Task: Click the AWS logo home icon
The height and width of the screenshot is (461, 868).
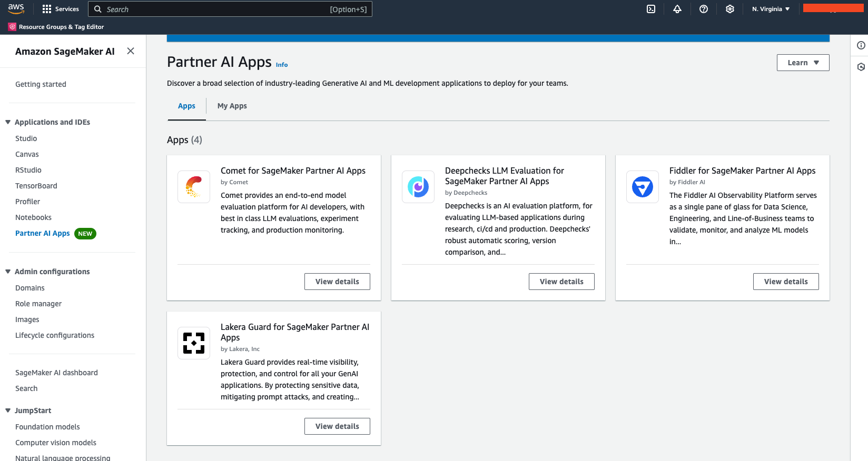Action: 16,9
